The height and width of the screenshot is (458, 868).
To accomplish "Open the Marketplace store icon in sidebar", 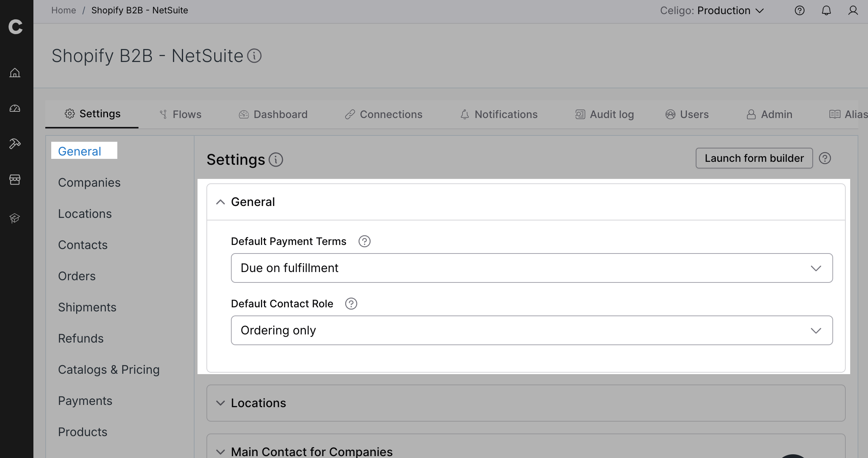I will 15,180.
